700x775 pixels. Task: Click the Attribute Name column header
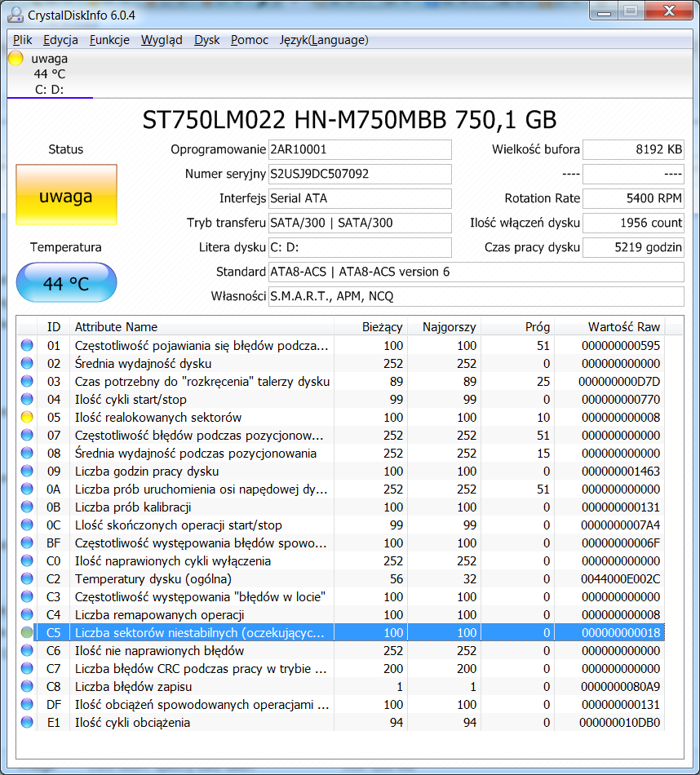202,326
